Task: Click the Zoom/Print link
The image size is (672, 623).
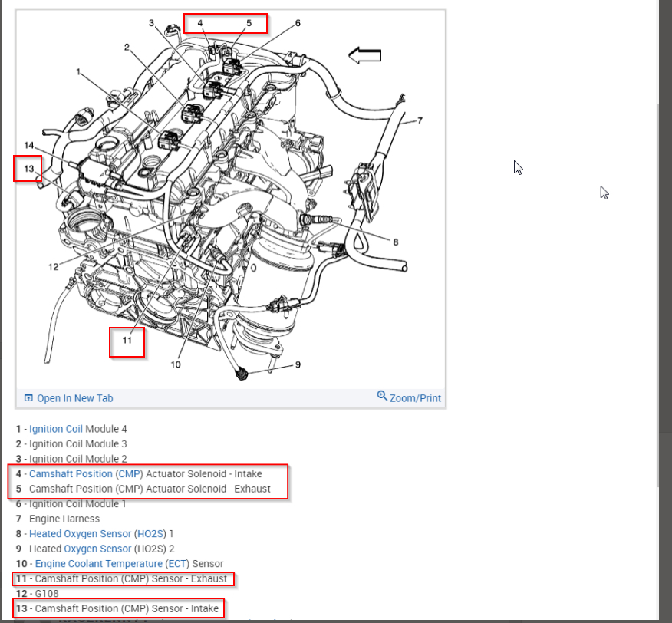Action: click(415, 398)
